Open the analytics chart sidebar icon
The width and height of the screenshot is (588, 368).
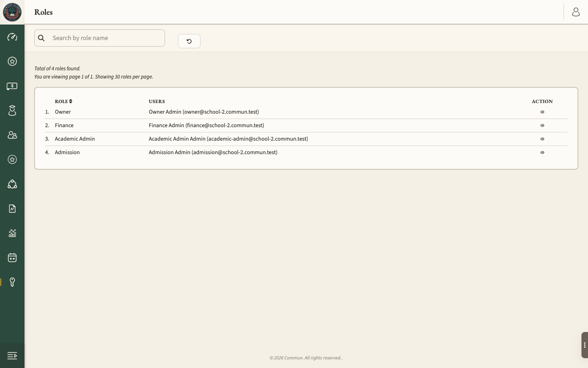(x=12, y=233)
